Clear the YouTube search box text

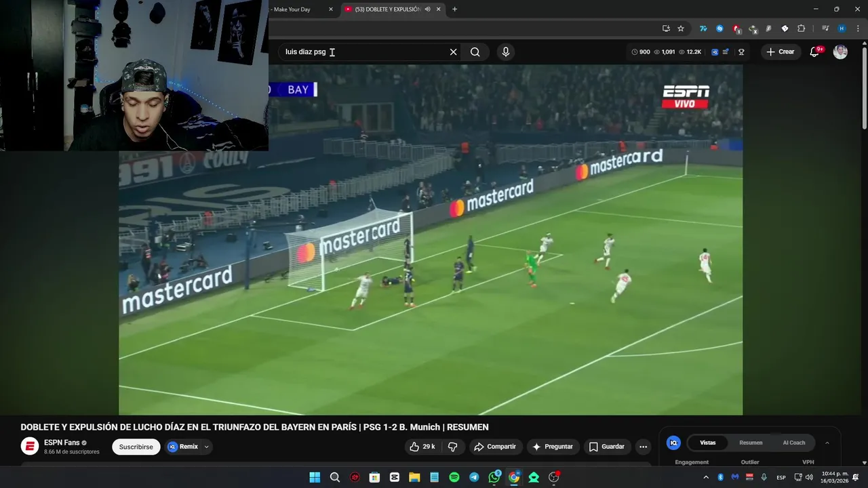[454, 52]
